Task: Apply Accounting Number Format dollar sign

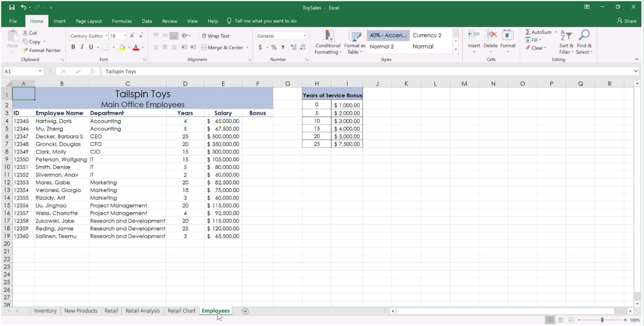Action: coord(260,47)
